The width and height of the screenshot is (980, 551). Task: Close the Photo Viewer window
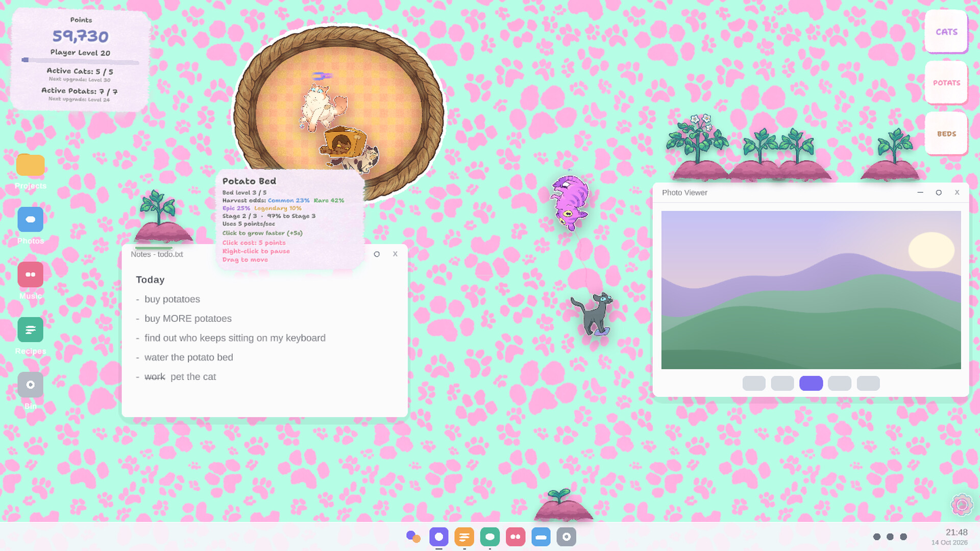pyautogui.click(x=957, y=192)
